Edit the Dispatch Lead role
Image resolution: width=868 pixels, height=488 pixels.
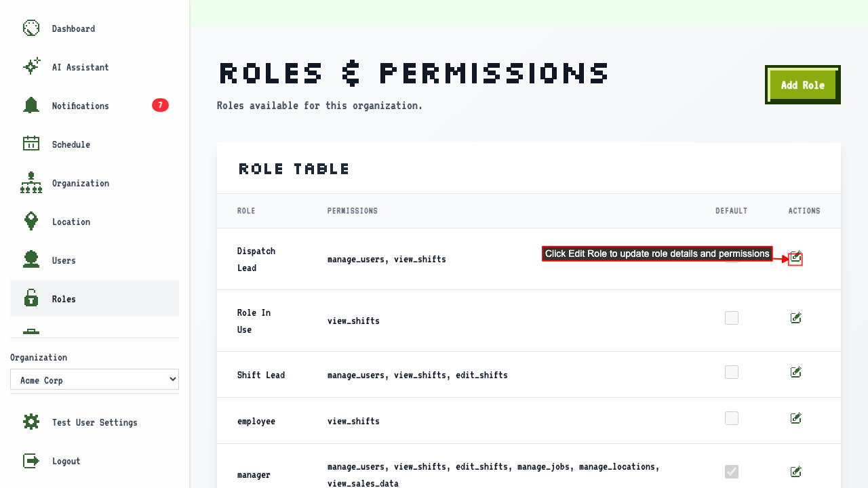pos(795,258)
